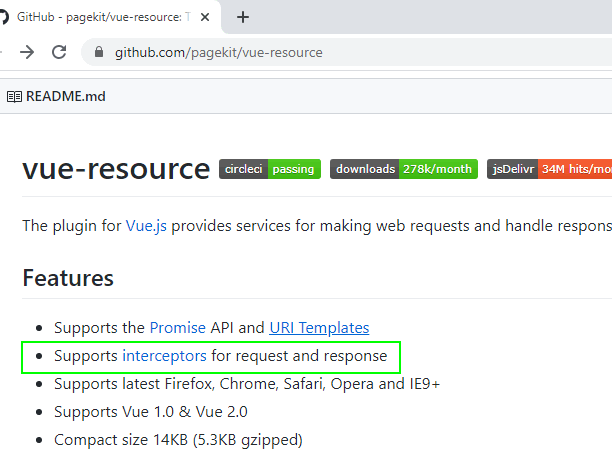Screen dimensions: 612x458
Task: View site security lock info
Action: (x=99, y=52)
